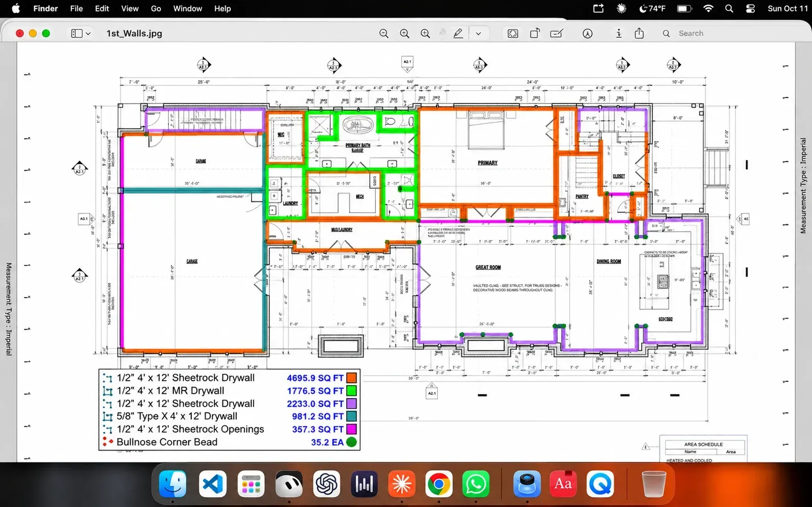Open the Dictionary app in Dock

[x=563, y=484]
